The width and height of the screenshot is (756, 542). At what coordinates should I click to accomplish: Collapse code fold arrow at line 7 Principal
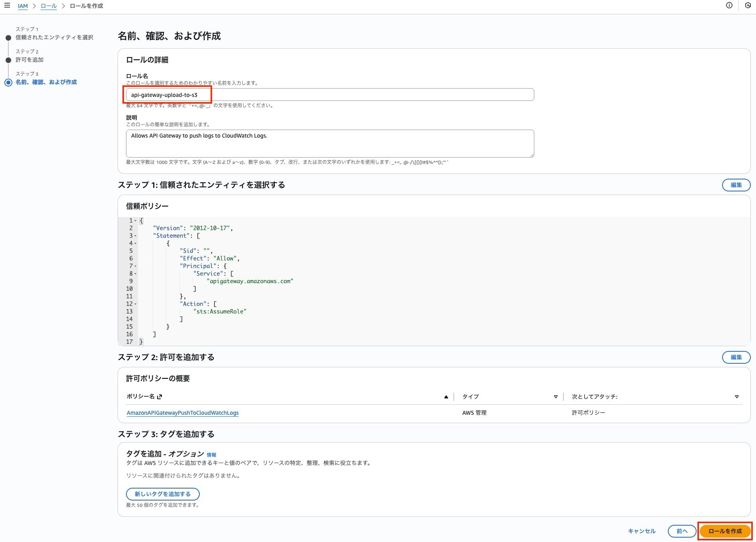click(x=136, y=266)
